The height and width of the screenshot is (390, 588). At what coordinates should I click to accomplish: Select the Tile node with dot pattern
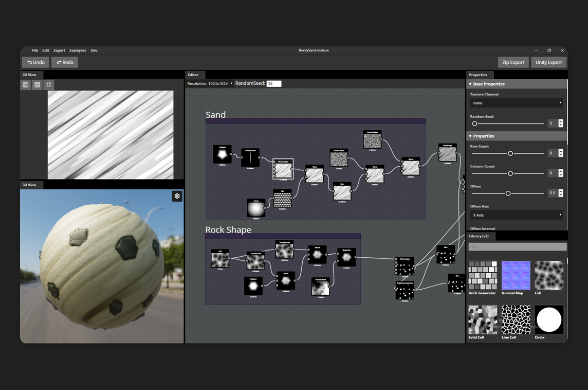282,199
